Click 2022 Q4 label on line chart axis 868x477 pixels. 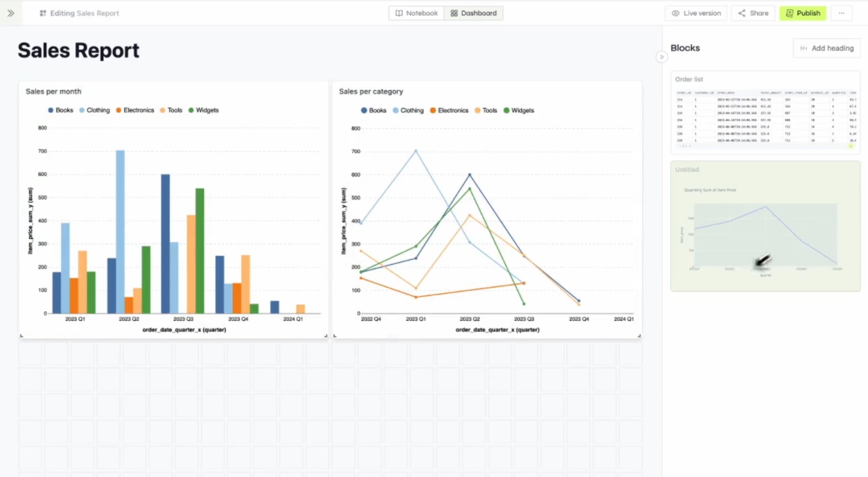pos(371,319)
